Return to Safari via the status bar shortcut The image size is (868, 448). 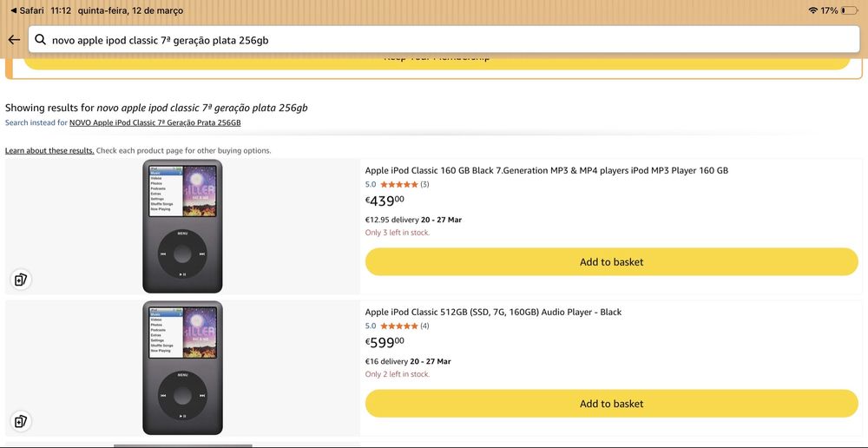(26, 10)
